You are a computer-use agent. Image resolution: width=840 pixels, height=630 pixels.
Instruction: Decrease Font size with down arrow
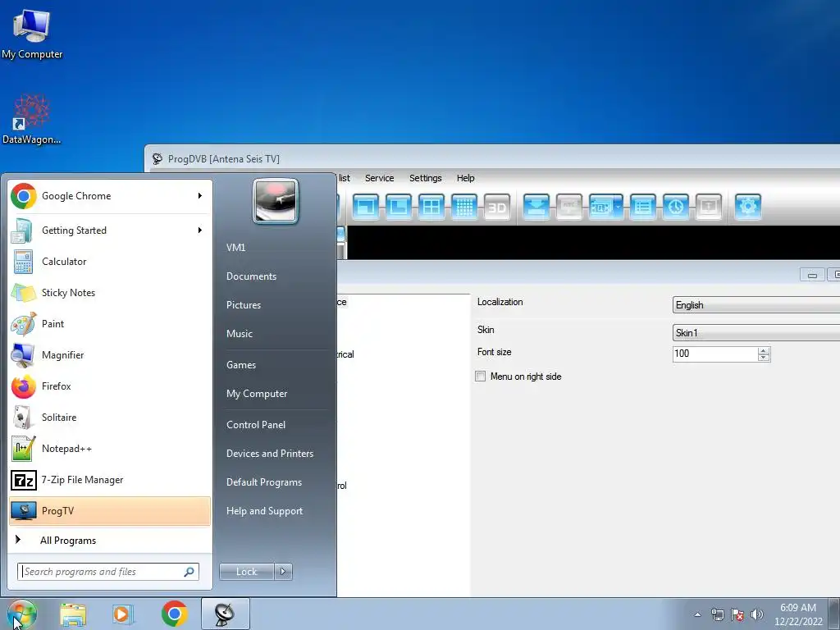[764, 358]
